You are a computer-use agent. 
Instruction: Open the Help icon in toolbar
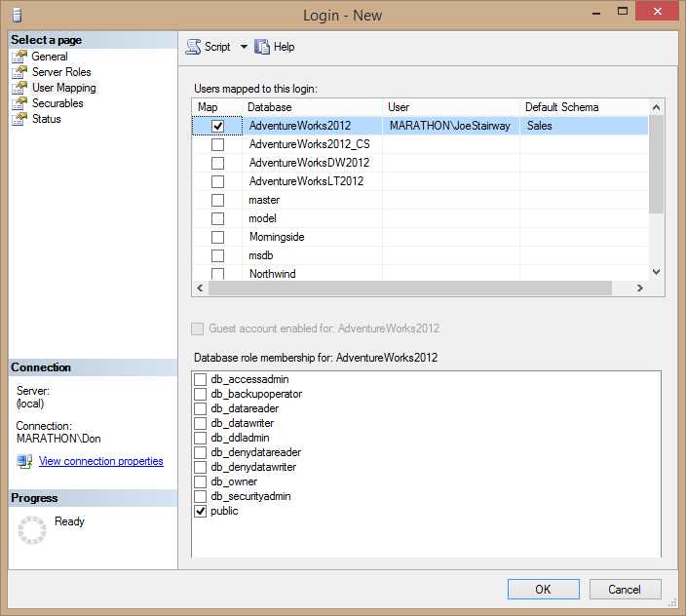pos(262,47)
